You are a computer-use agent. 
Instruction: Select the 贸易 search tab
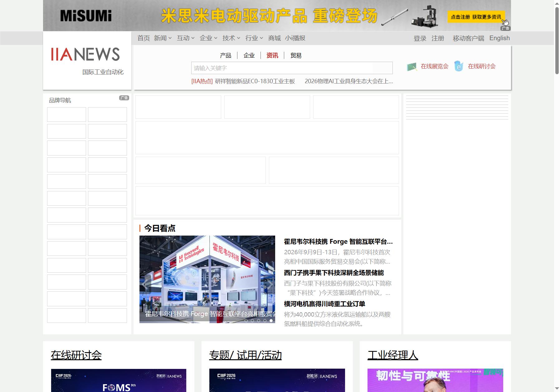[296, 55]
